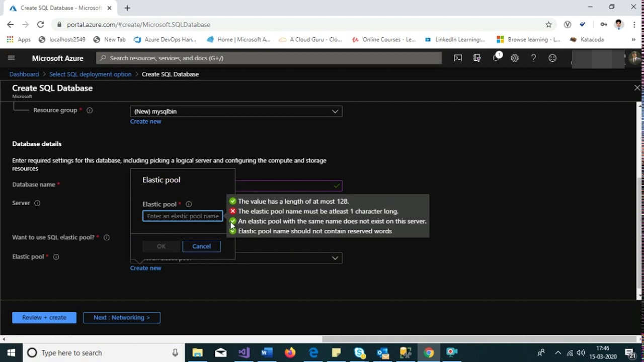The image size is (644, 362).
Task: Click the info icon next to Resource group
Action: [x=90, y=110]
